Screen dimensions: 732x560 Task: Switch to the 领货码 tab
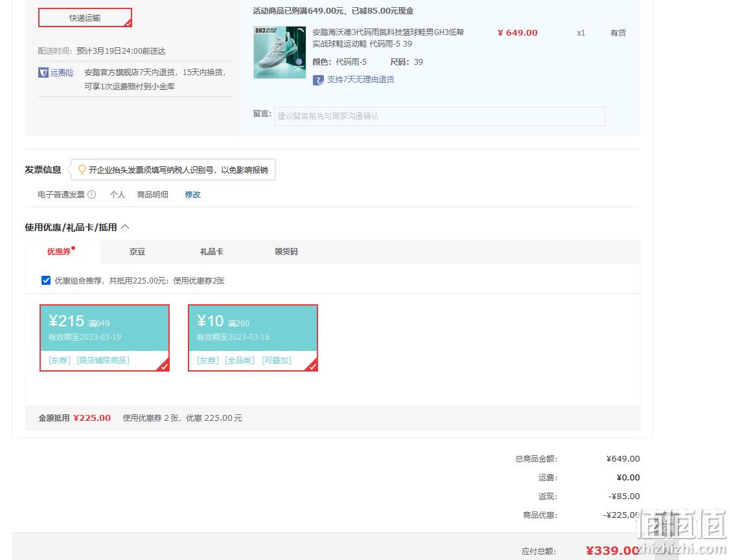[286, 252]
